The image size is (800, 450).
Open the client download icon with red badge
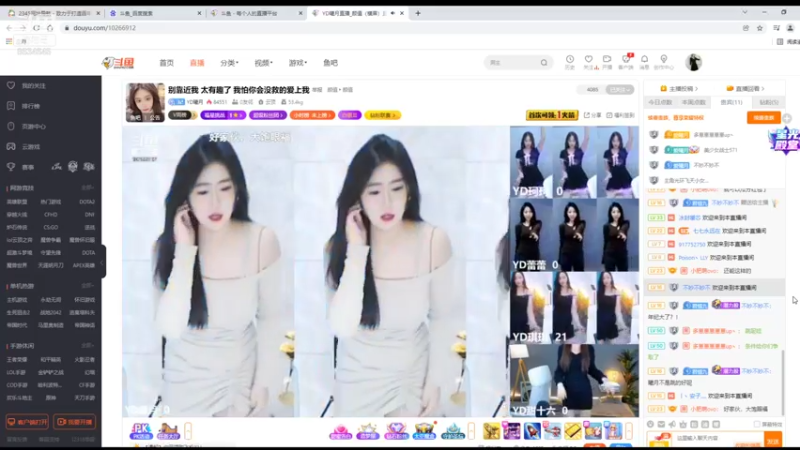tap(626, 62)
